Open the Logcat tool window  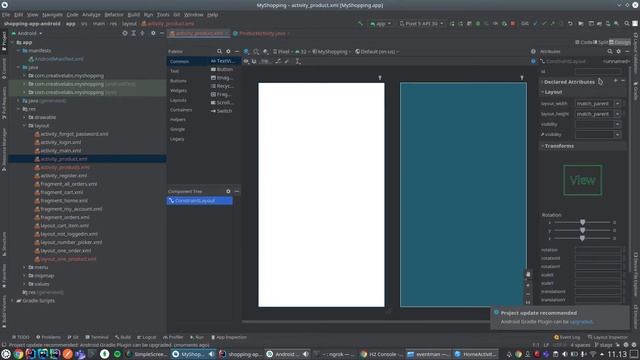coord(147,337)
